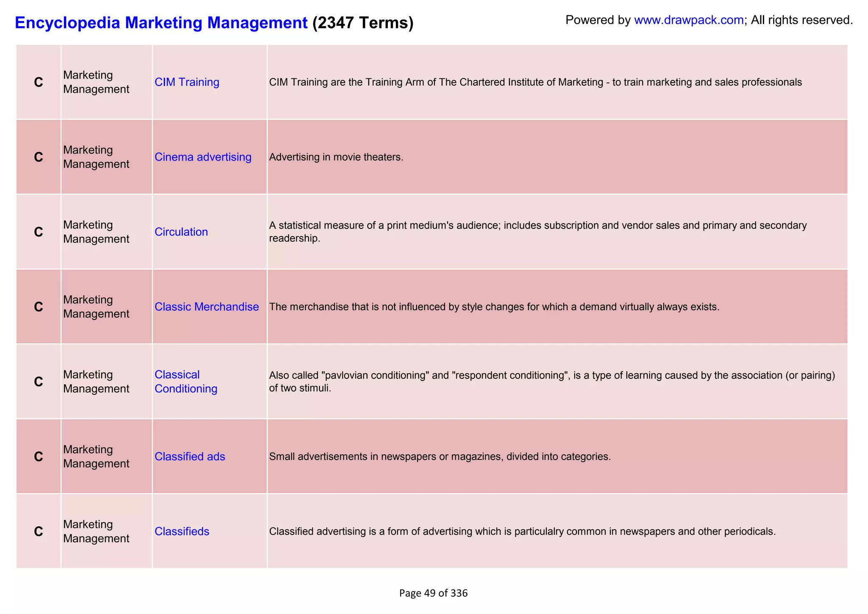Click 'All rights reserved.' header text

(802, 20)
